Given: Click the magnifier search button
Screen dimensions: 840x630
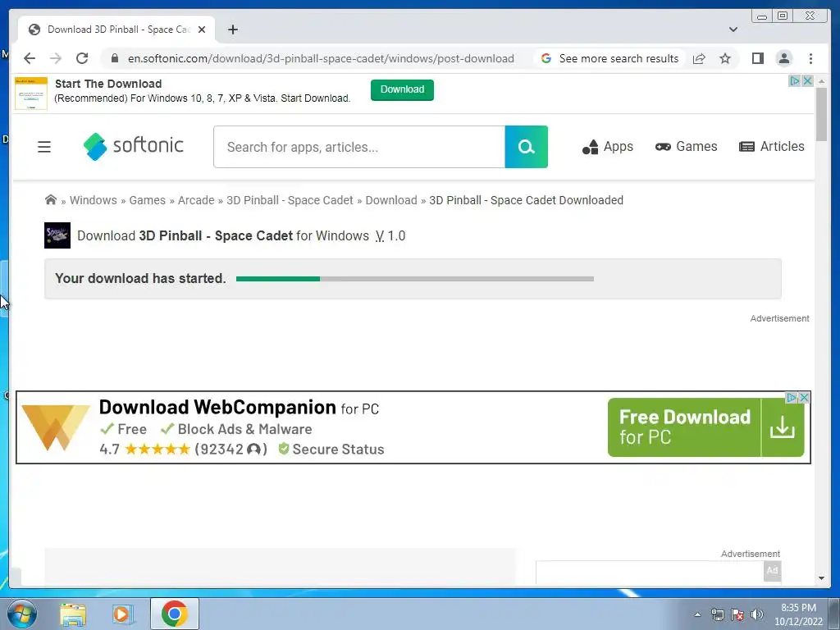Looking at the screenshot, I should click(x=526, y=147).
